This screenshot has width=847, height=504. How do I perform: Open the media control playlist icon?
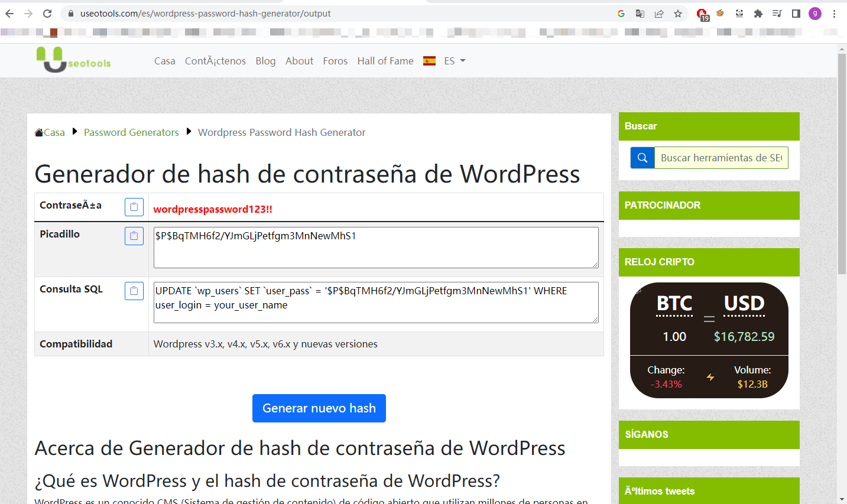tap(777, 14)
